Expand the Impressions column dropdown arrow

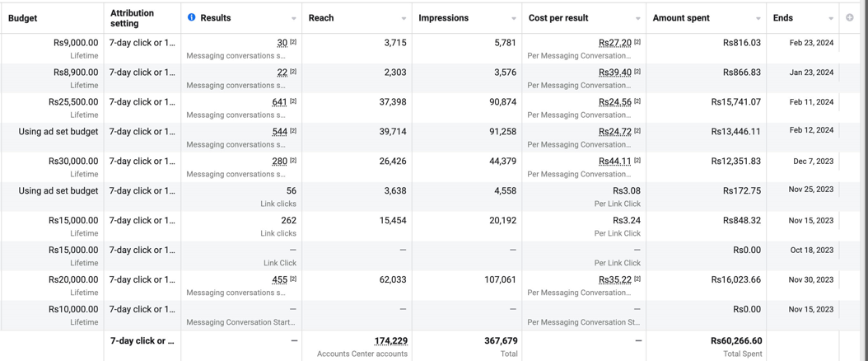pyautogui.click(x=514, y=18)
